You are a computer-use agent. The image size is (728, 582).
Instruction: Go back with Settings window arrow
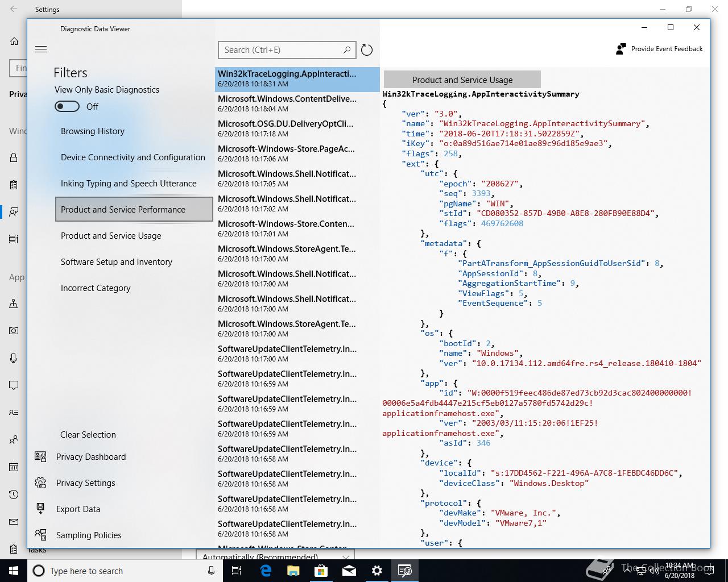point(14,9)
